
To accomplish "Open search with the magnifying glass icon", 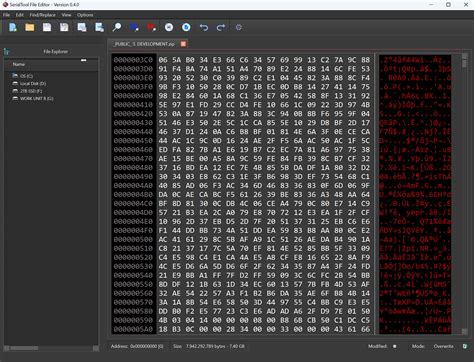I will (x=117, y=27).
